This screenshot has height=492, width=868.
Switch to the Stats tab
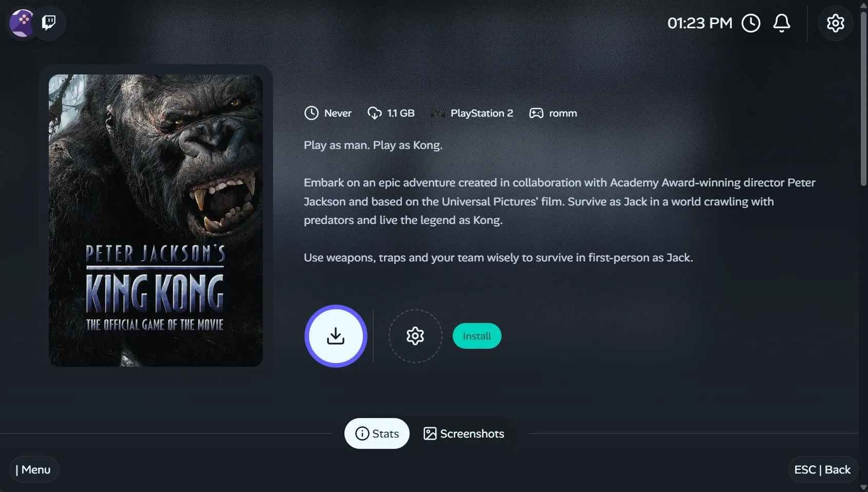[x=377, y=433]
